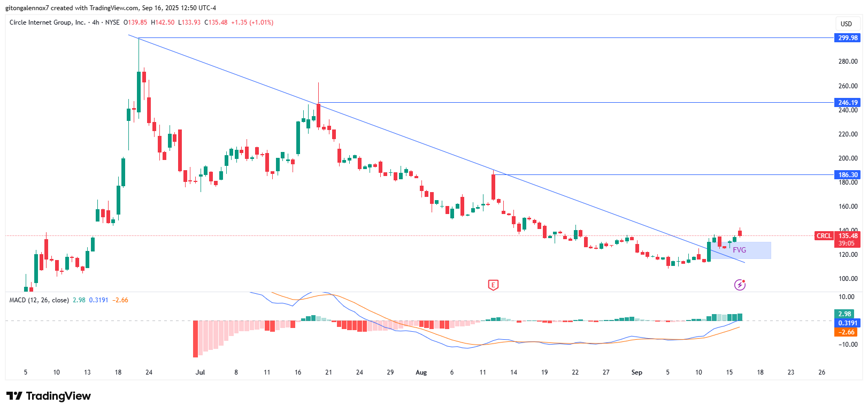This screenshot has width=868, height=412.
Task: Select the MACD (12, 26, close) indicator title
Action: (39, 300)
